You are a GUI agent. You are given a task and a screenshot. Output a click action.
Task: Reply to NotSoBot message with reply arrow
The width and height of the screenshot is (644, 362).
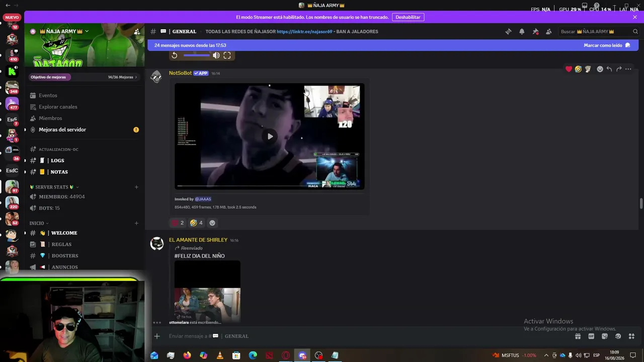(x=609, y=69)
